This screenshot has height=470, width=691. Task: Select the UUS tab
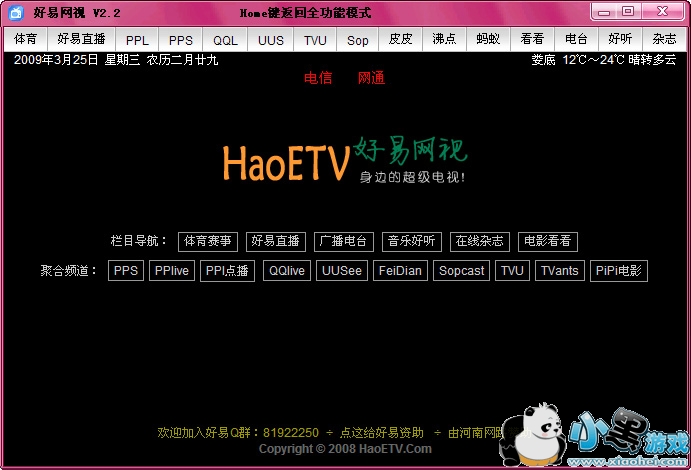(x=270, y=39)
